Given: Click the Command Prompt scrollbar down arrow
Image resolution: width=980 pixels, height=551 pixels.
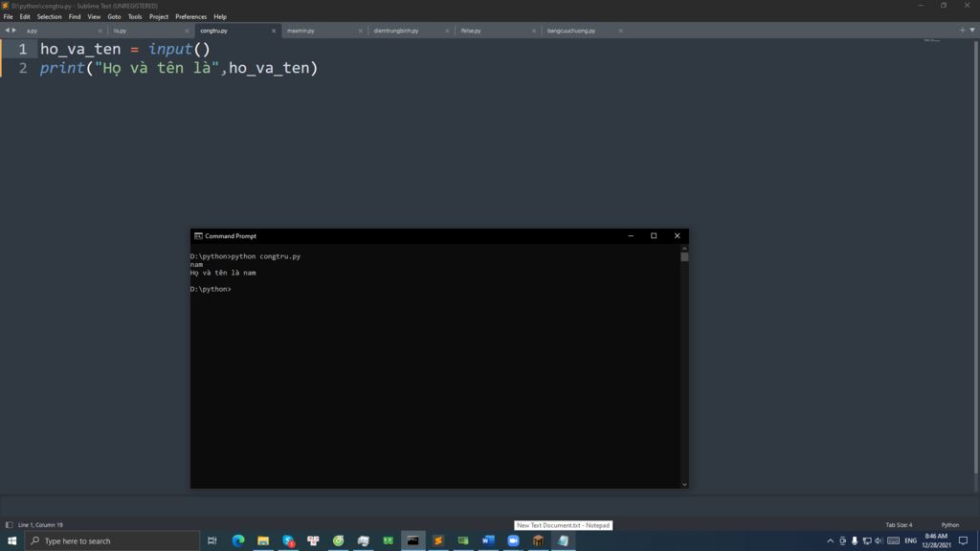Looking at the screenshot, I should click(x=684, y=484).
